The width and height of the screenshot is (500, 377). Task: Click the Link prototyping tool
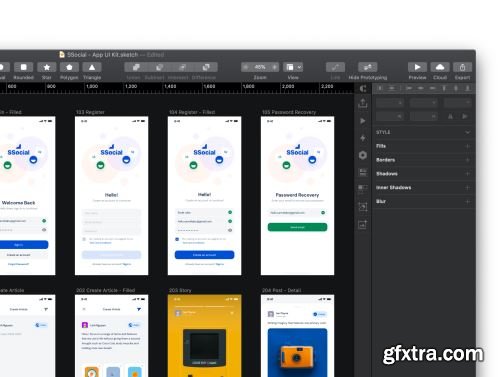pyautogui.click(x=335, y=67)
